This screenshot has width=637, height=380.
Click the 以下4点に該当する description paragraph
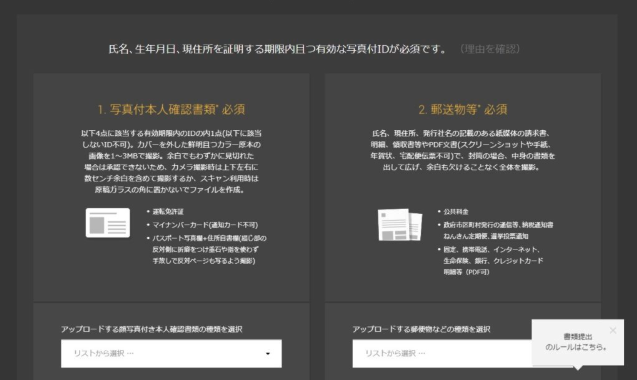pyautogui.click(x=171, y=161)
